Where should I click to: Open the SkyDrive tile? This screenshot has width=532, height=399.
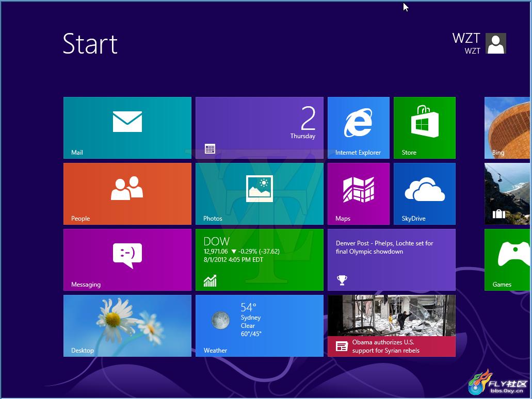pos(425,194)
